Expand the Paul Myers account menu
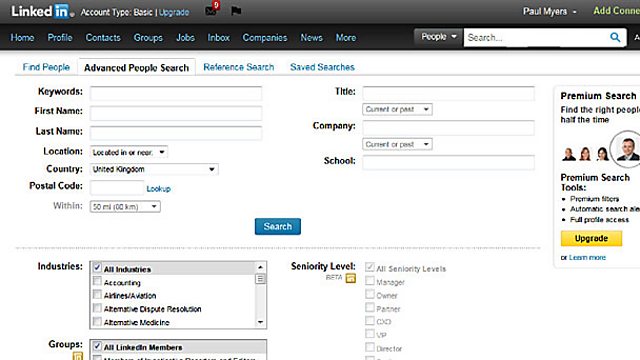This screenshot has height=360, width=640. 550,11
